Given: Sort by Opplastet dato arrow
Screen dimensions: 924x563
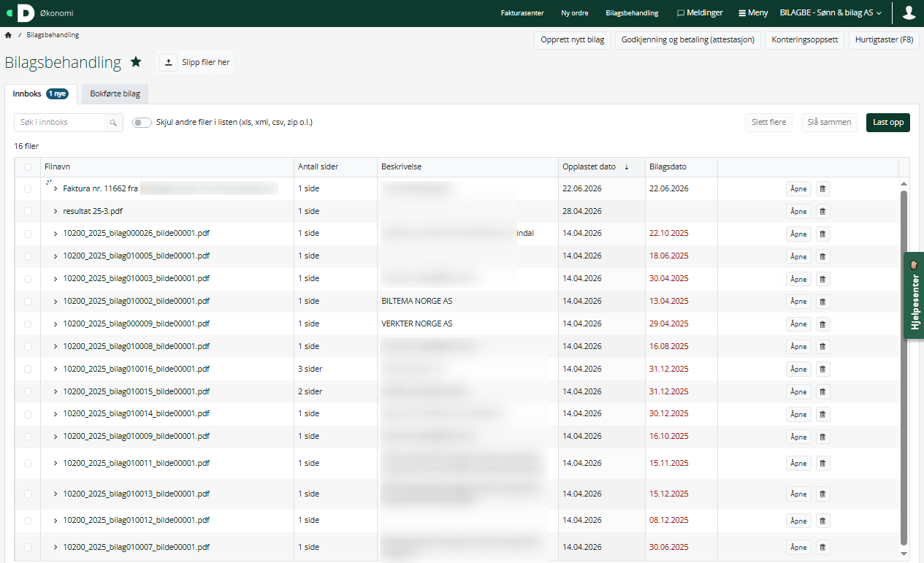Looking at the screenshot, I should click(x=626, y=167).
